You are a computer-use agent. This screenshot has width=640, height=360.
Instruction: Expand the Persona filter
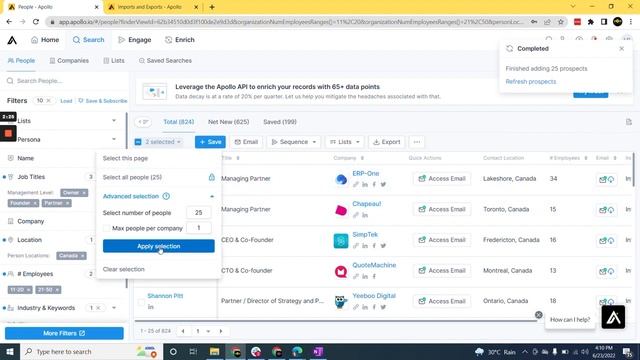[114, 140]
